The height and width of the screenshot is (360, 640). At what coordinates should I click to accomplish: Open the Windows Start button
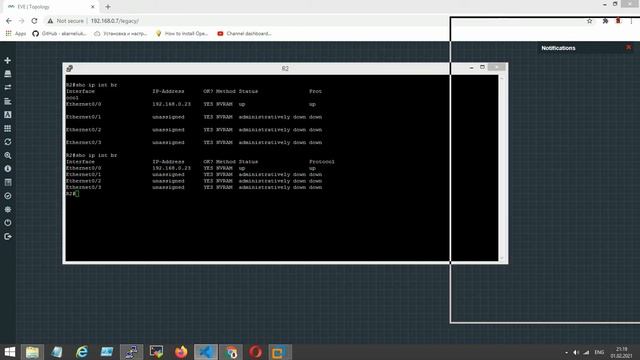[x=9, y=352]
